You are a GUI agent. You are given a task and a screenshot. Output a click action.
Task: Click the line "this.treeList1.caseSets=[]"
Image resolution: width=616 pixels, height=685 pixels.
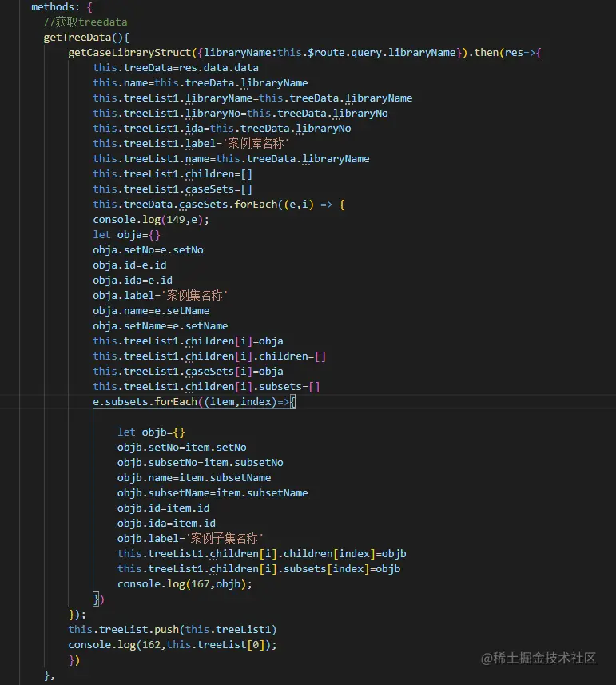point(173,189)
